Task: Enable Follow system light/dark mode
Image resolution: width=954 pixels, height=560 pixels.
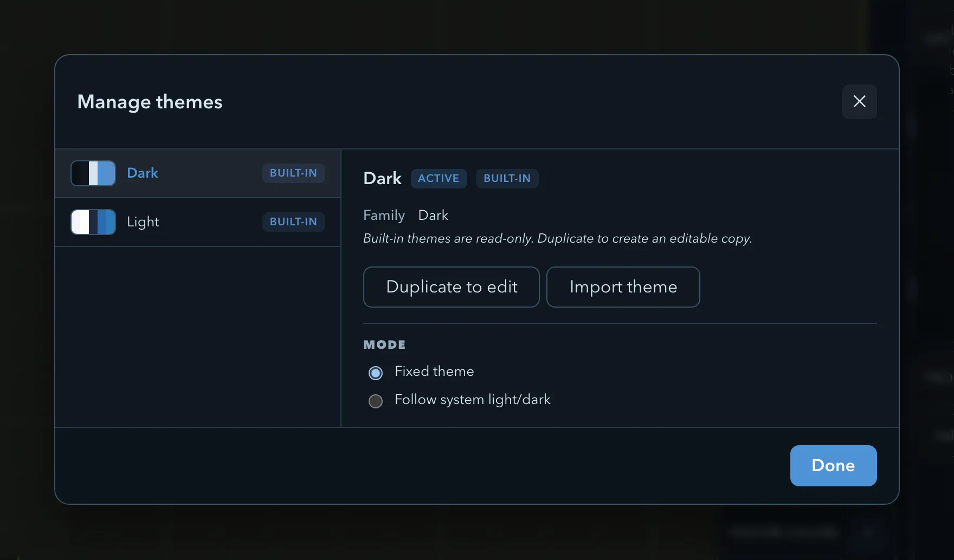Action: tap(376, 401)
